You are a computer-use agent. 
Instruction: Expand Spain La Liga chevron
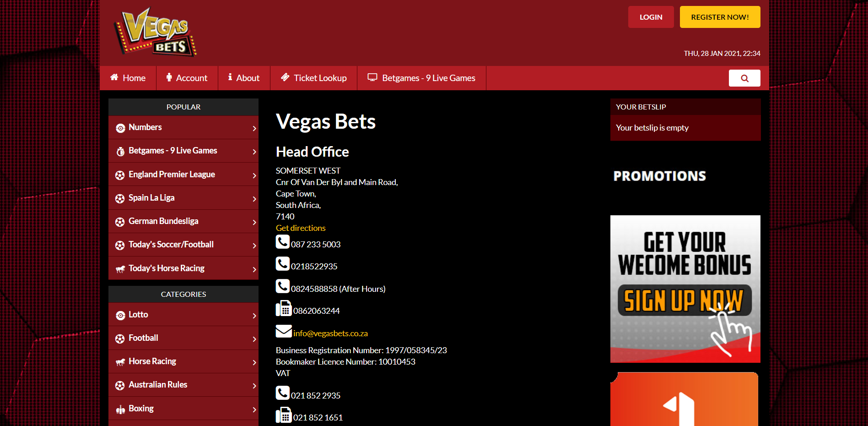tap(254, 199)
